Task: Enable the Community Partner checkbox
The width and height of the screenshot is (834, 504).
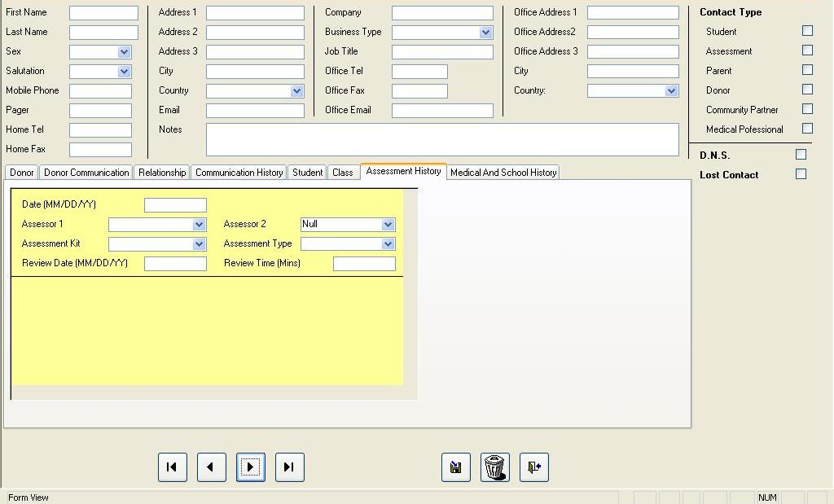Action: coord(807,109)
